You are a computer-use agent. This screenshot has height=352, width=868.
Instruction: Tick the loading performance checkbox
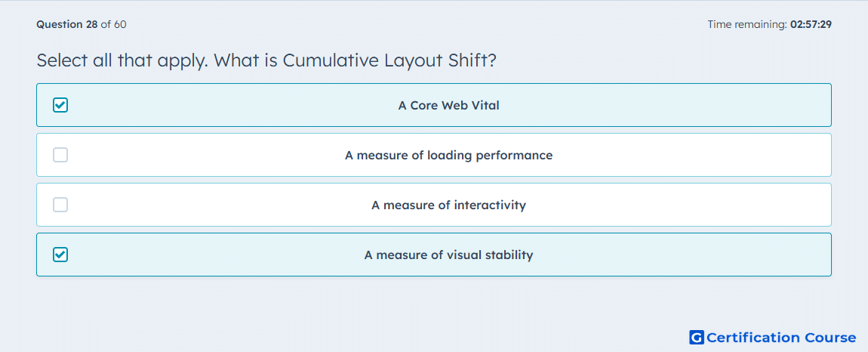click(x=60, y=155)
